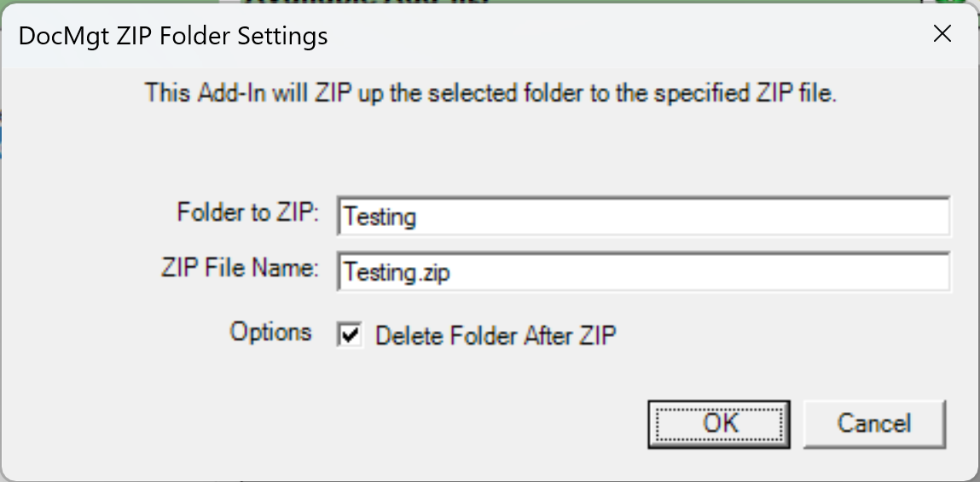The image size is (980, 482).
Task: Place cursor on 'Testing.zip' text in the field
Action: coord(396,271)
